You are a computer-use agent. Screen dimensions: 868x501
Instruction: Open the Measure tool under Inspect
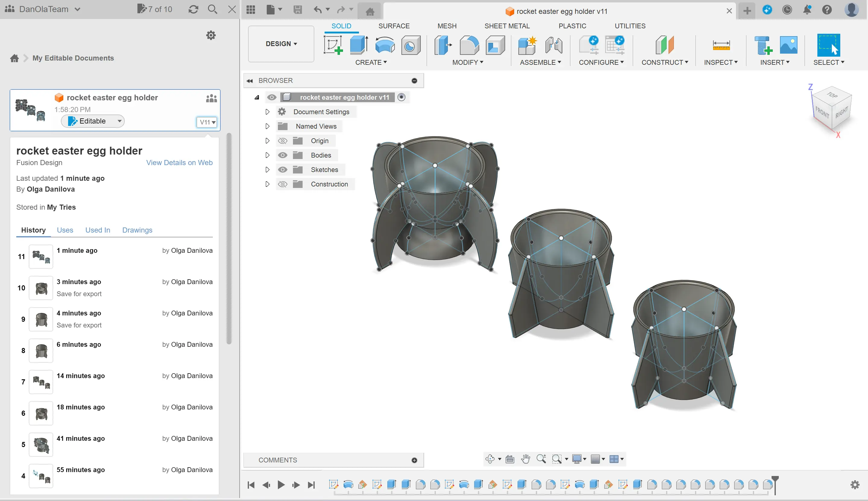pyautogui.click(x=721, y=45)
